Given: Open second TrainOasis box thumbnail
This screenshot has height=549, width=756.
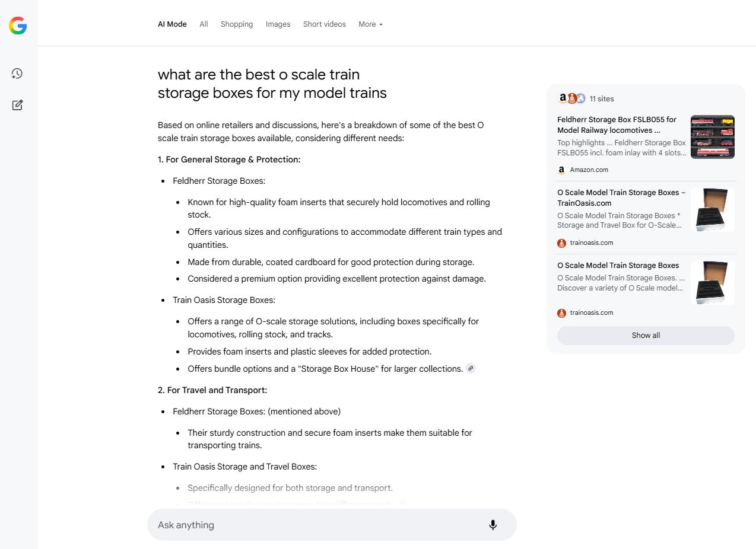Looking at the screenshot, I should tap(712, 283).
